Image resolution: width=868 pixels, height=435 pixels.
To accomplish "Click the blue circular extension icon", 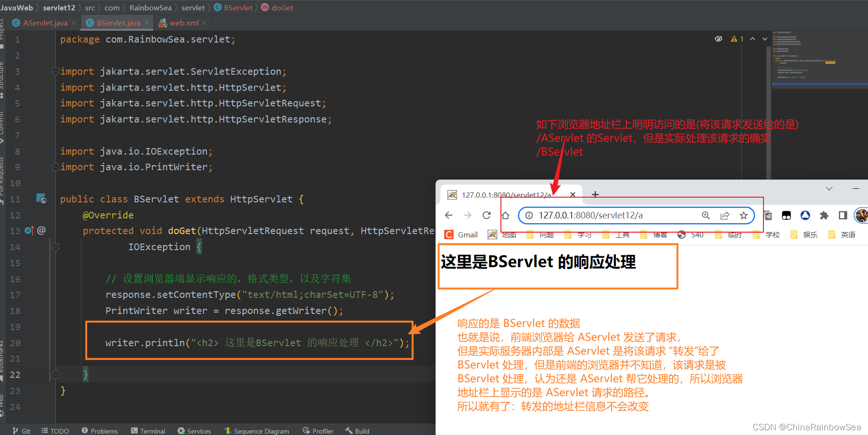I will pos(805,216).
